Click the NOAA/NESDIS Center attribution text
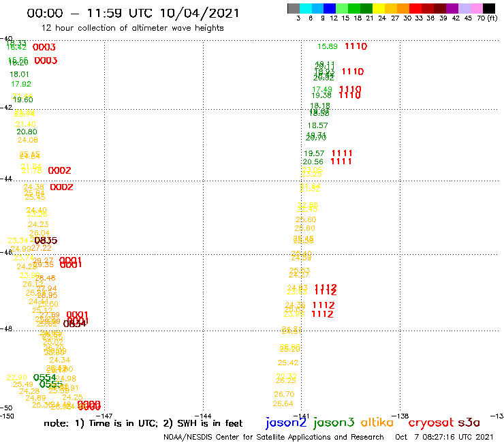 (274, 437)
